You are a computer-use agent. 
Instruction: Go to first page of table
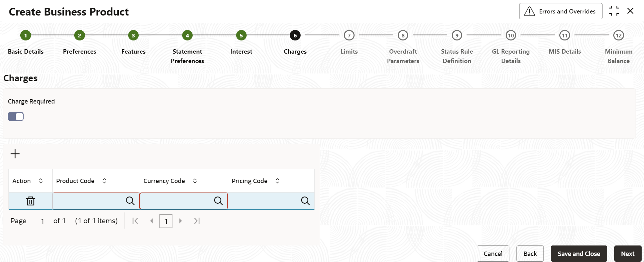click(135, 221)
